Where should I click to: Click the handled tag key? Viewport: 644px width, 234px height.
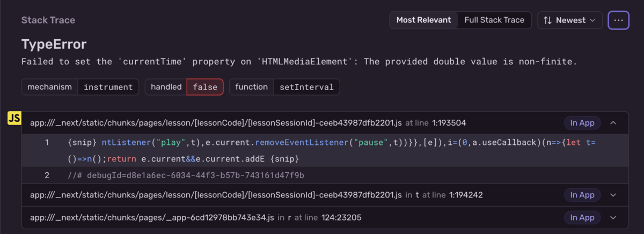click(x=166, y=87)
